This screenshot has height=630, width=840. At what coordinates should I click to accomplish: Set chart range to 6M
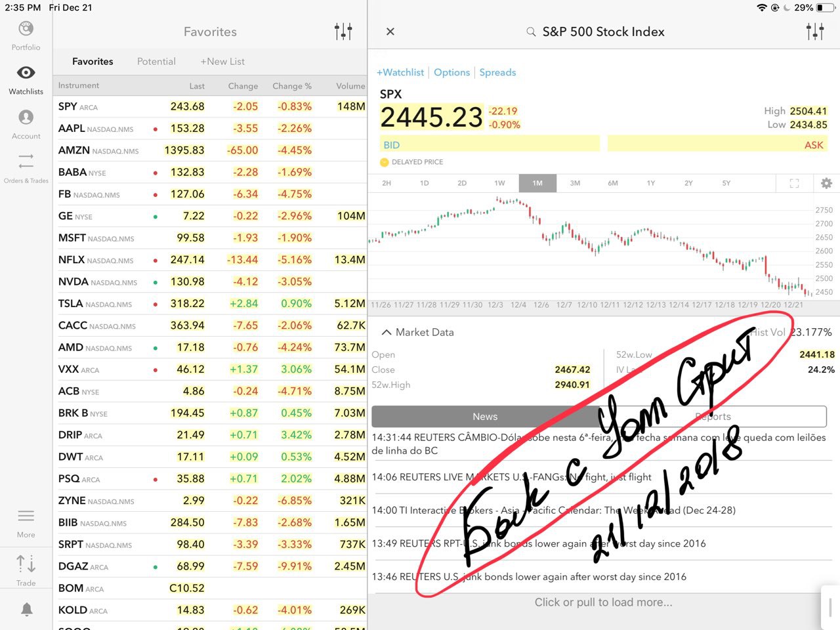[613, 183]
